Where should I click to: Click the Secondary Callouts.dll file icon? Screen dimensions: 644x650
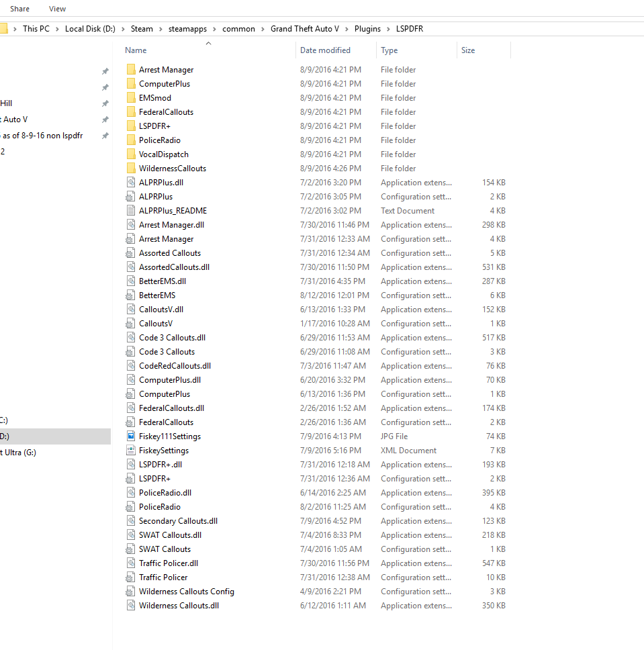tap(131, 520)
